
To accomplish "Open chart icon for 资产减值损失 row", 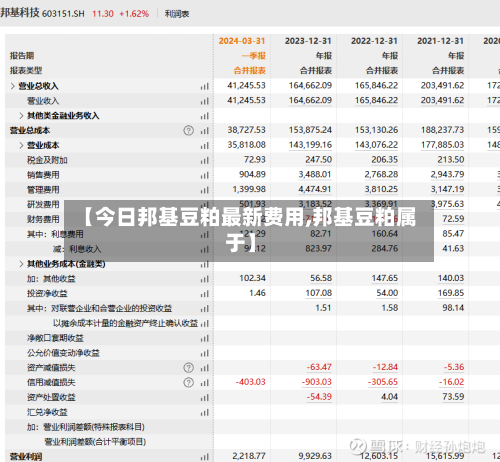I will [205, 368].
